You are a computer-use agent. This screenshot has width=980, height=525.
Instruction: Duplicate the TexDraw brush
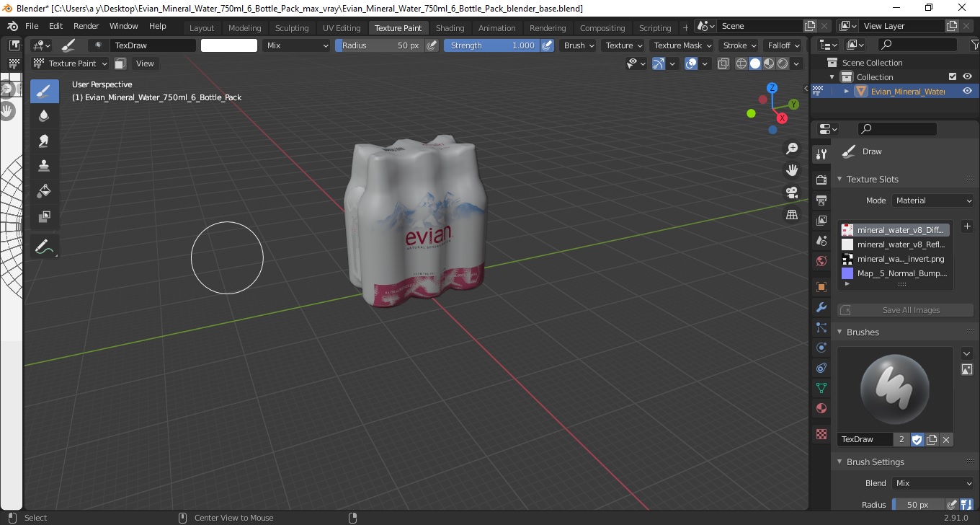tap(932, 439)
